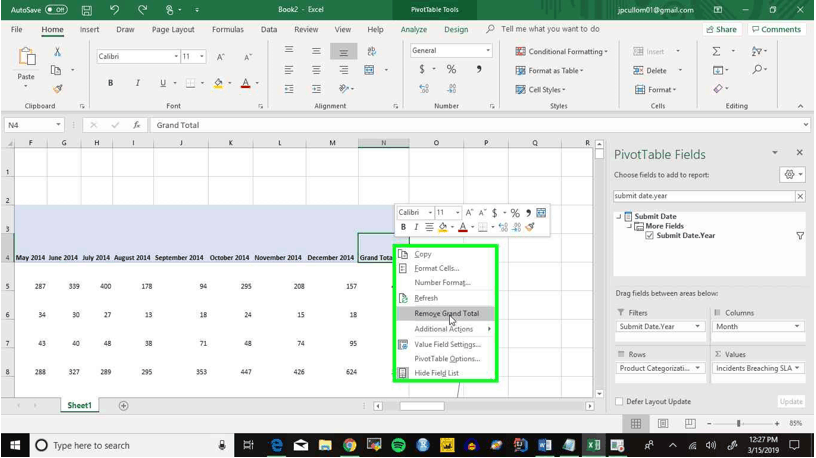Open Cell Styles button
Viewport: 816px width, 458px height.
[540, 90]
